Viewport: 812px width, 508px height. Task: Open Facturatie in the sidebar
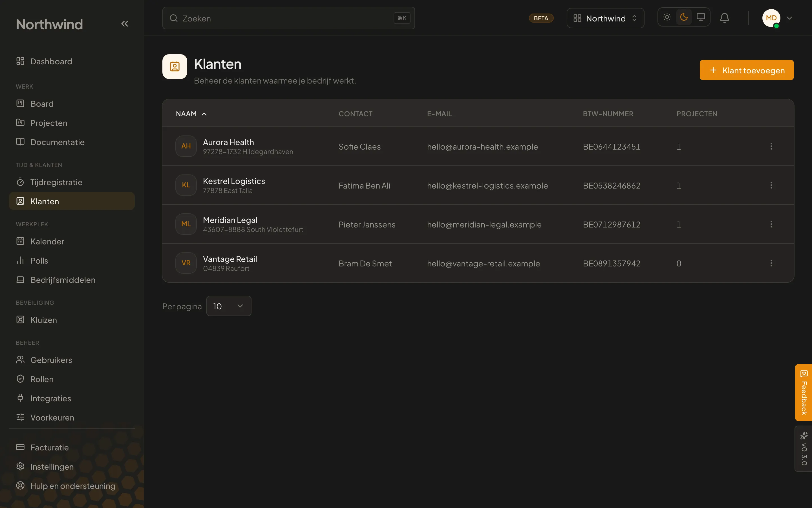[72, 447]
